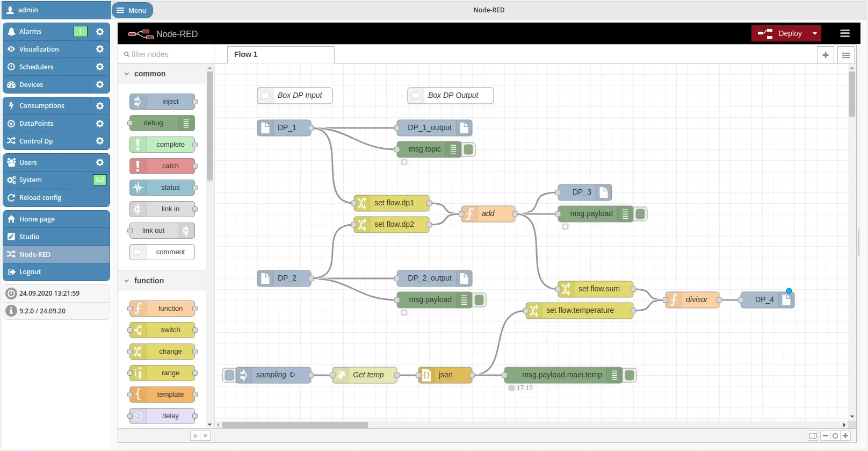868x451 pixels.
Task: Select the DP_1 input node
Action: (x=284, y=128)
